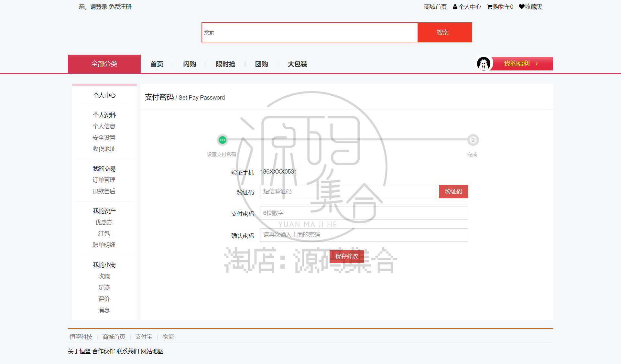Open 消息 in sidebar
Viewport: 621px width, 364px height.
[104, 310]
